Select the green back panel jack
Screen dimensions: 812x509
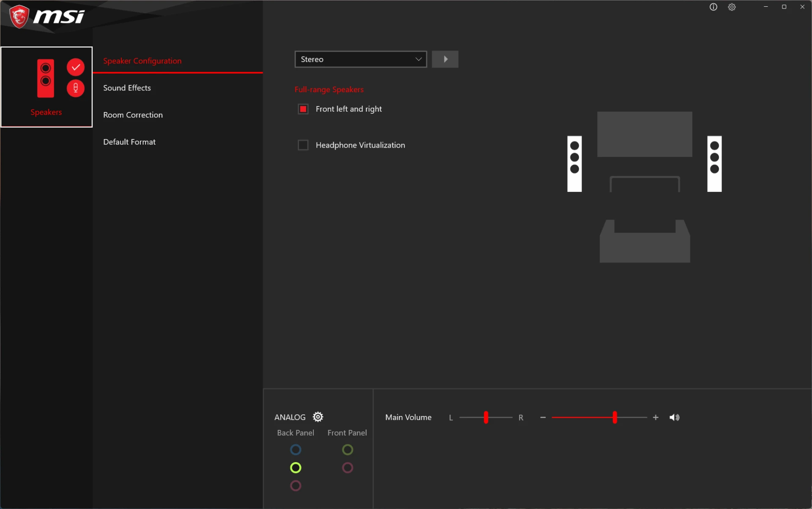pyautogui.click(x=296, y=468)
